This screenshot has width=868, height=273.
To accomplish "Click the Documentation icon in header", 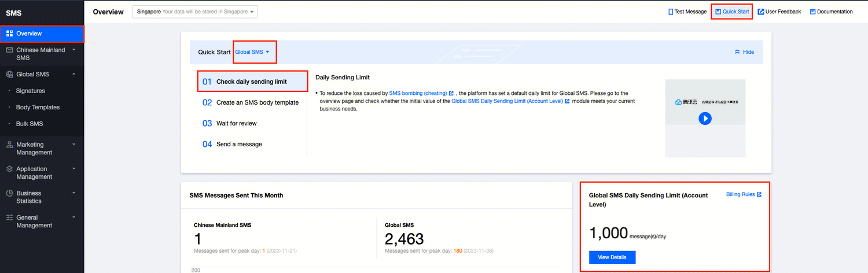I will click(x=812, y=12).
